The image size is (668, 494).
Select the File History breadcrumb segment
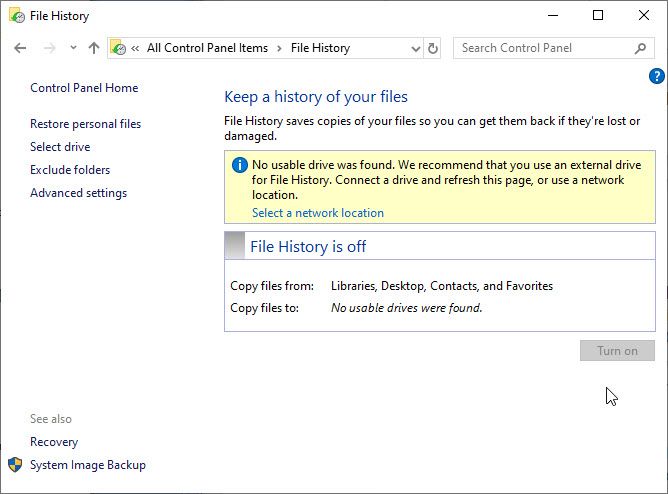click(320, 48)
